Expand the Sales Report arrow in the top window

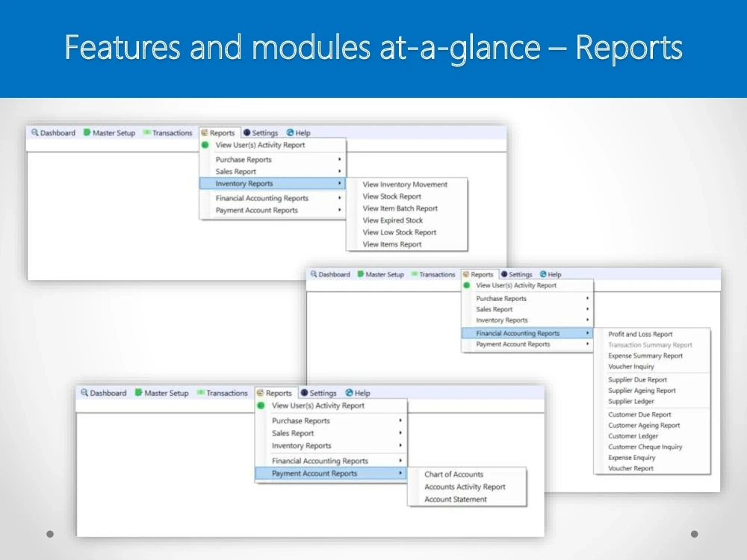[340, 171]
